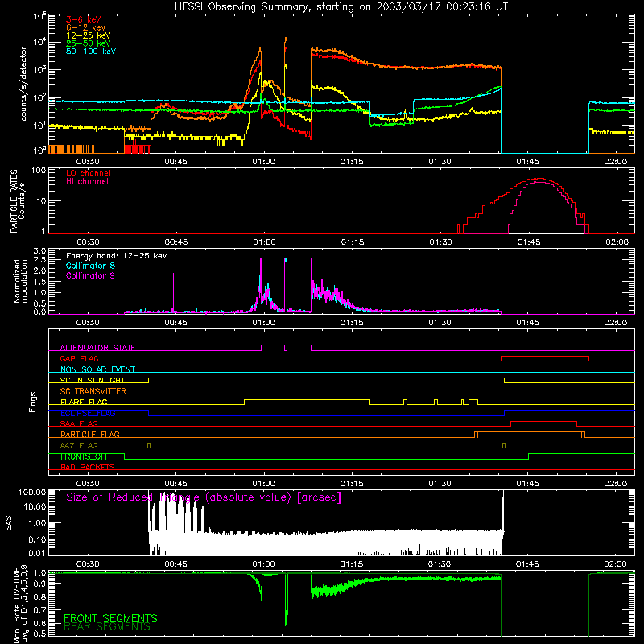Click the "Normalized modulation" axis label
The image size is (644, 644).
tap(20, 281)
